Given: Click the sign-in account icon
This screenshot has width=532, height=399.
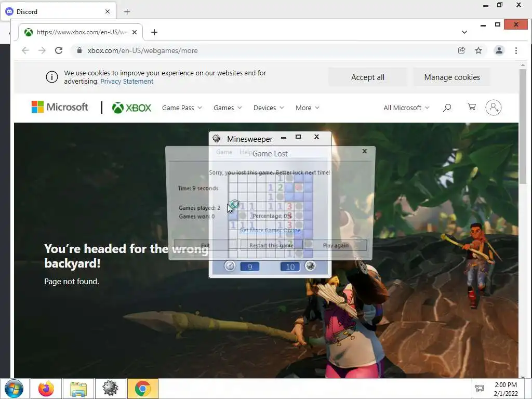Looking at the screenshot, I should tap(494, 108).
